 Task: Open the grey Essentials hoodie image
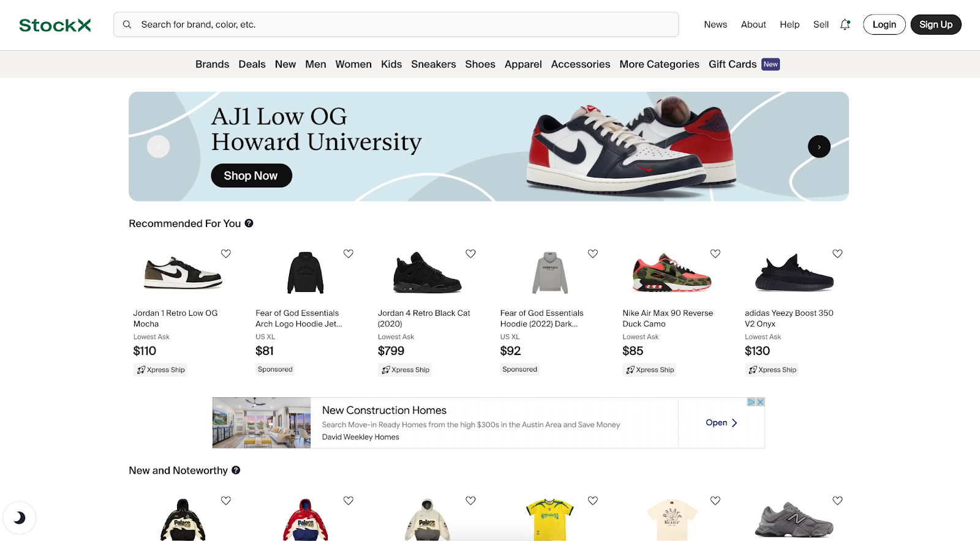tap(550, 273)
